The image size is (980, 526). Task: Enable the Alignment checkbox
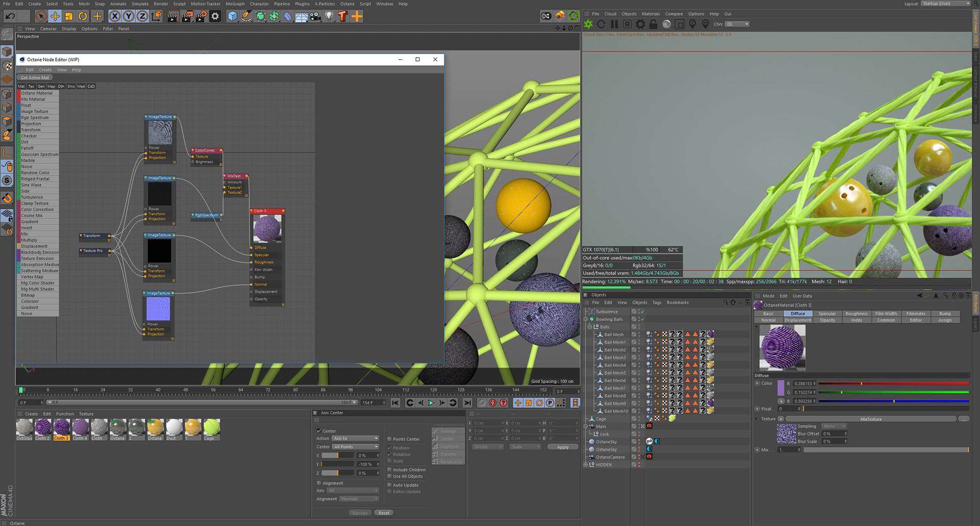click(x=319, y=483)
